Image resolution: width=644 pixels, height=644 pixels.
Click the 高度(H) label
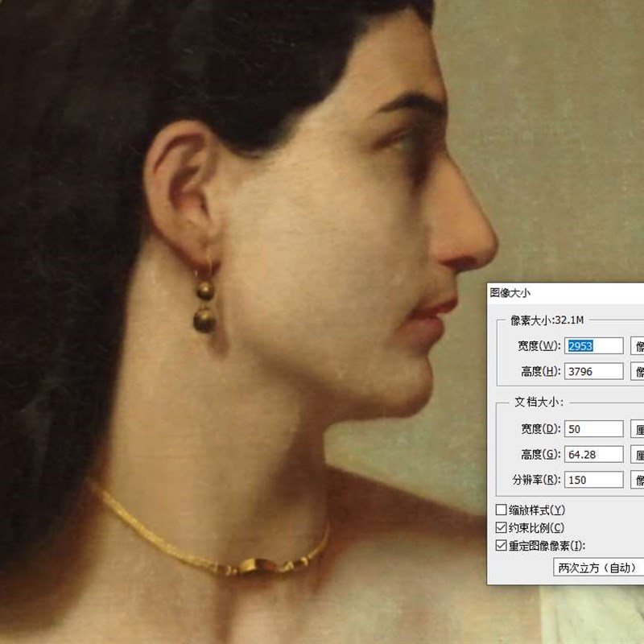click(541, 371)
